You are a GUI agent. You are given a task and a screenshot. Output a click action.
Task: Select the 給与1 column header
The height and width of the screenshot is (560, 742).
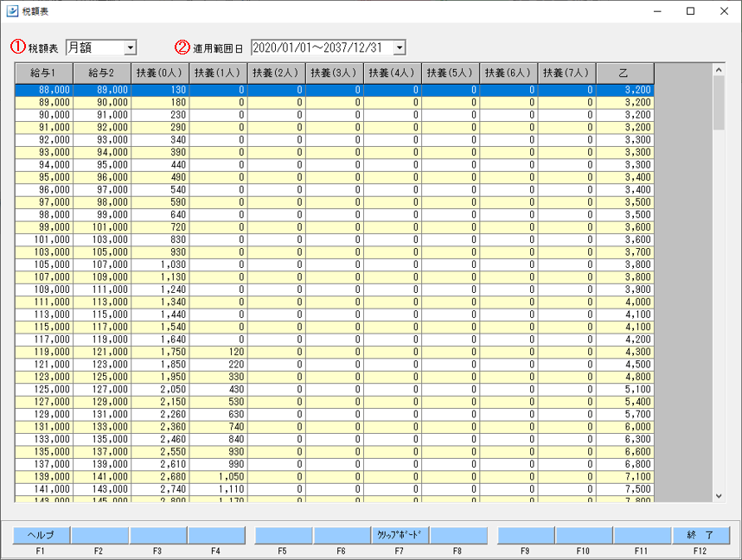[x=44, y=73]
